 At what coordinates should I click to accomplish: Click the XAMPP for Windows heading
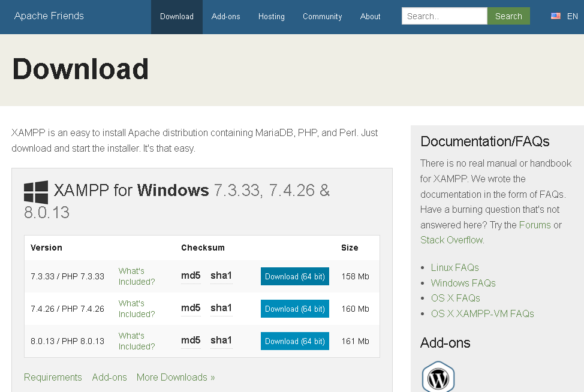[177, 201]
